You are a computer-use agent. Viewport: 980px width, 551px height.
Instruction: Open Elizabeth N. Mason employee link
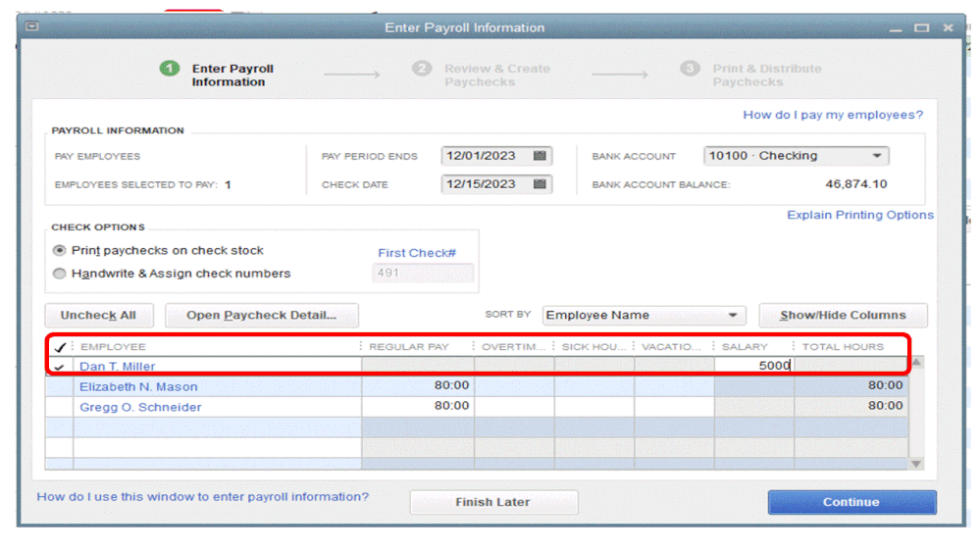coord(138,386)
